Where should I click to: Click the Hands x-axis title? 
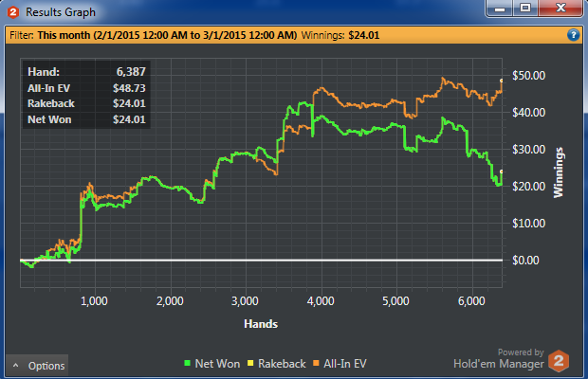(x=261, y=324)
